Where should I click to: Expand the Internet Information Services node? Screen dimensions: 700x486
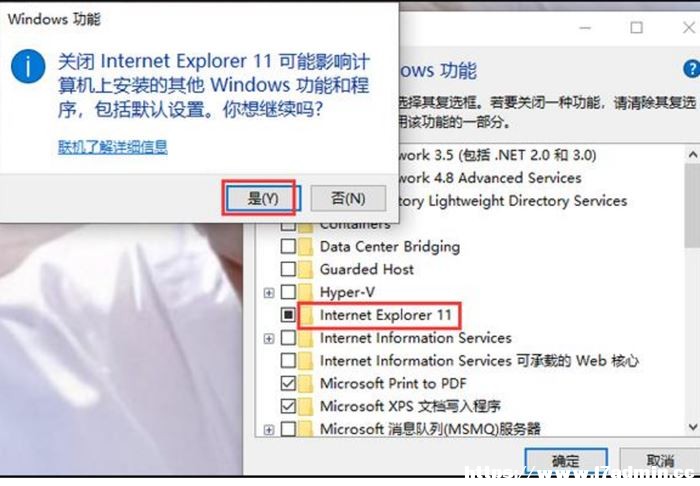tap(269, 338)
